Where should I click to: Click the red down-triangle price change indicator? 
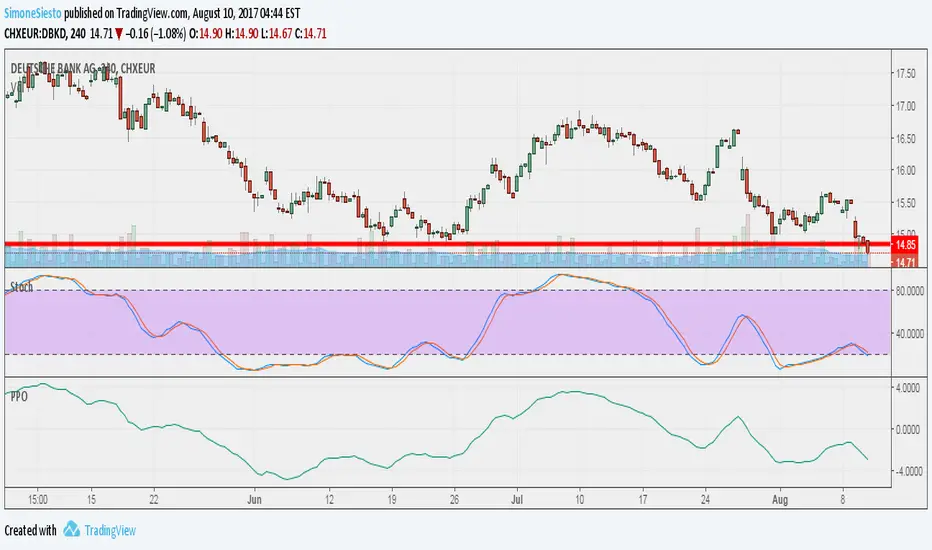pyautogui.click(x=119, y=34)
